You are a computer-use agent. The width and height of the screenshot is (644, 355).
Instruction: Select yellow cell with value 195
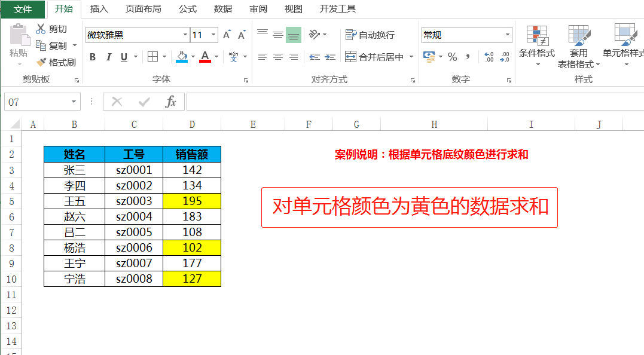192,201
